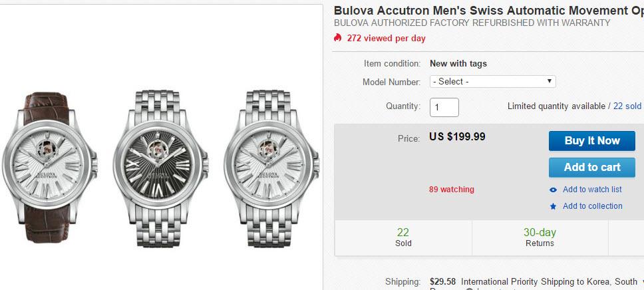Click the 22 sold link near quantity
The height and width of the screenshot is (290, 644).
pyautogui.click(x=627, y=106)
